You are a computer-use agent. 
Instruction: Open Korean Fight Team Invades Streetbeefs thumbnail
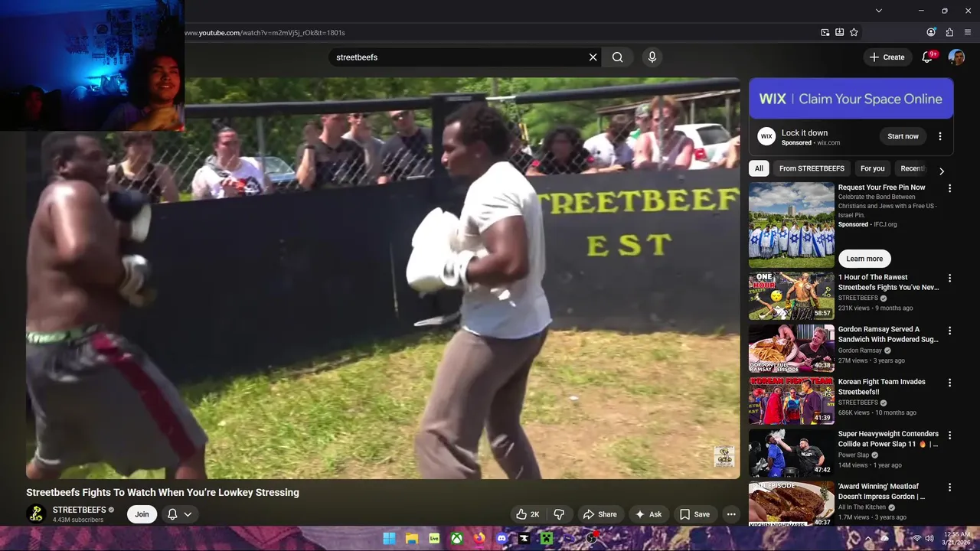pyautogui.click(x=792, y=401)
